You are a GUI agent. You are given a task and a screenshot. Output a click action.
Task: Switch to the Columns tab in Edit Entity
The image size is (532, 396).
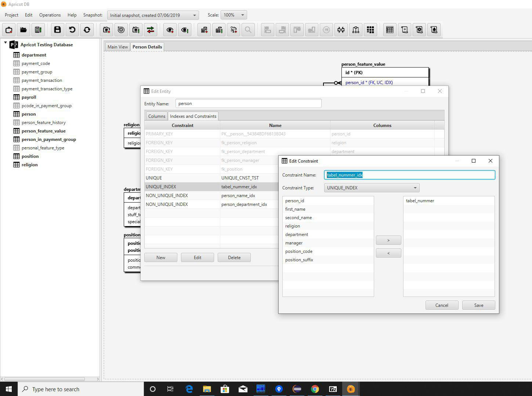coord(157,116)
